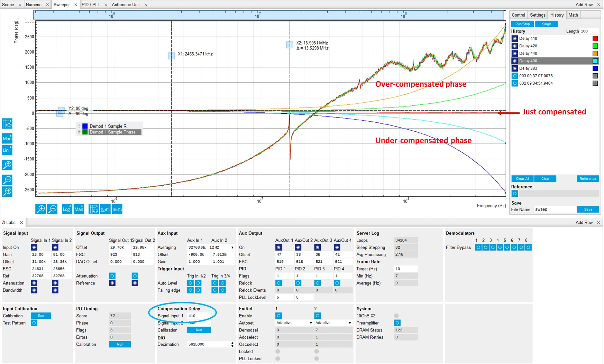The height and width of the screenshot is (364, 604).
Task: Click the bottom Add Row label
Action: 584,223
